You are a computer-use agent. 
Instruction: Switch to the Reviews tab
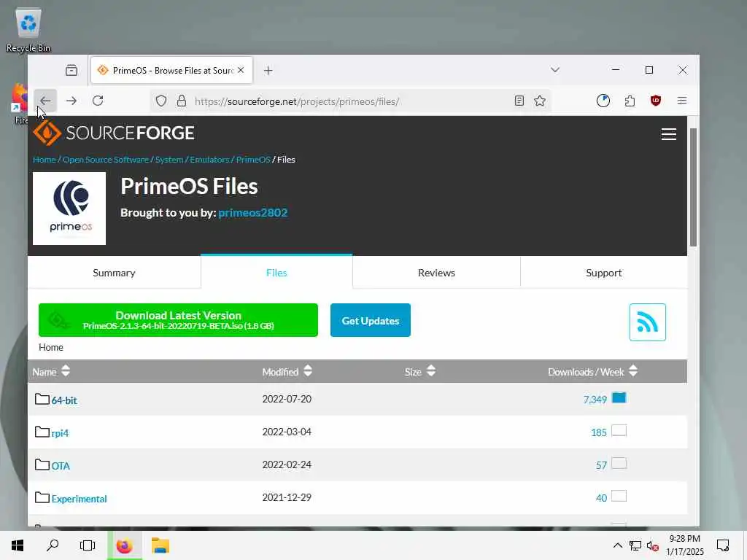coord(436,273)
